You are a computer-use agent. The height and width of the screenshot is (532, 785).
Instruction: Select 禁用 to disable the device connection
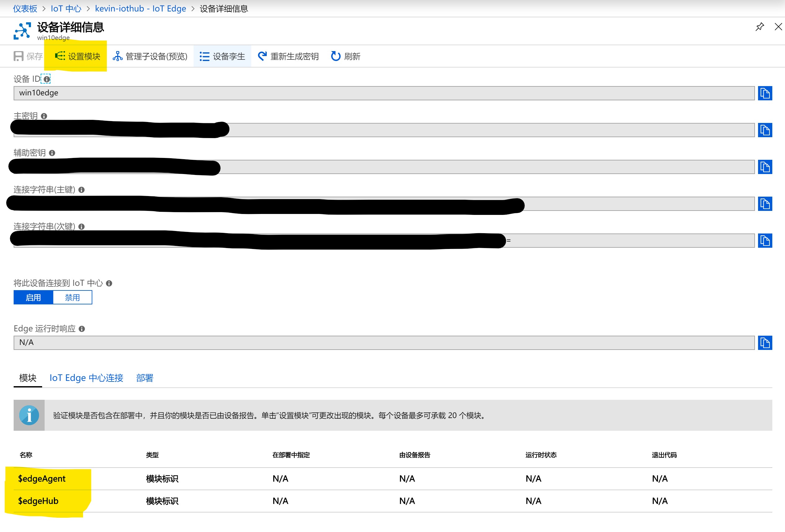(x=72, y=297)
